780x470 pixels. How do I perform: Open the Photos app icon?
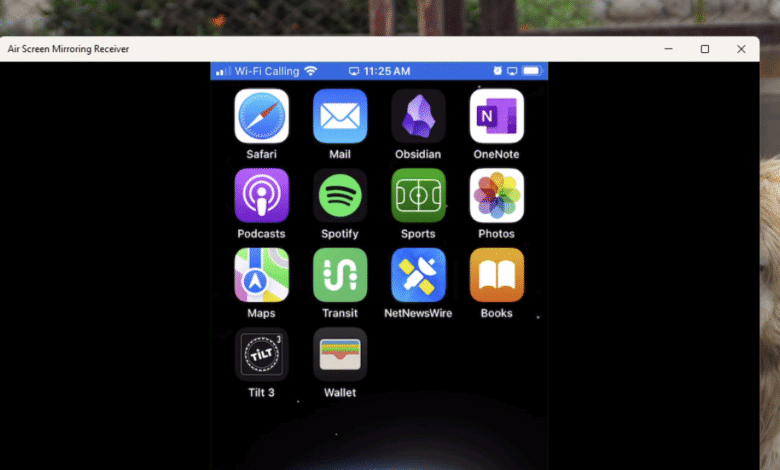point(496,195)
